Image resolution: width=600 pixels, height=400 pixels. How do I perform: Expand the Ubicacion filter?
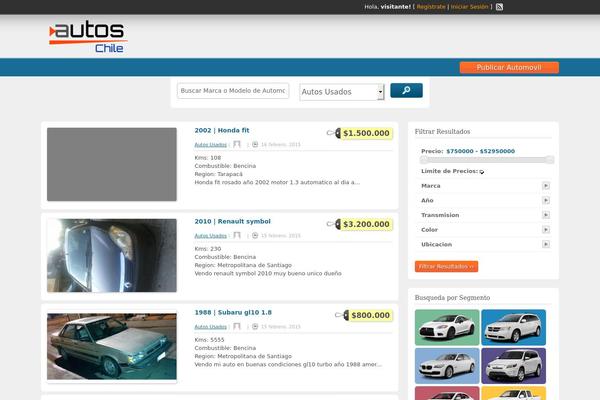546,244
